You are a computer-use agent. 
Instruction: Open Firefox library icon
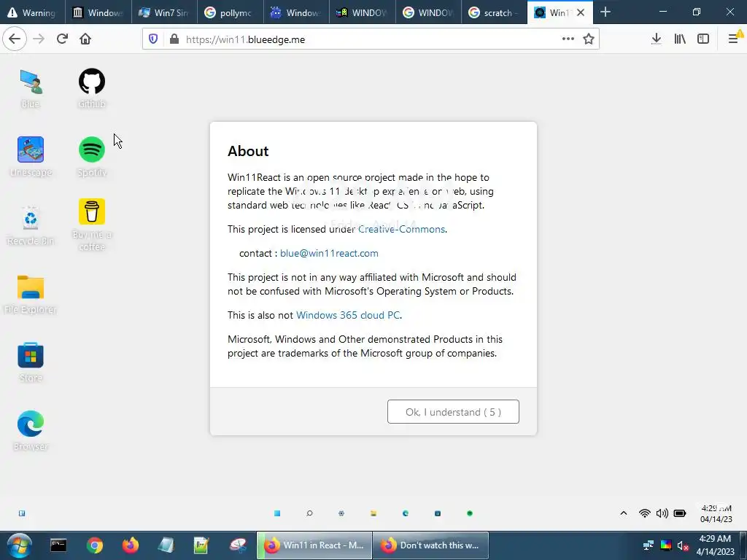680,39
